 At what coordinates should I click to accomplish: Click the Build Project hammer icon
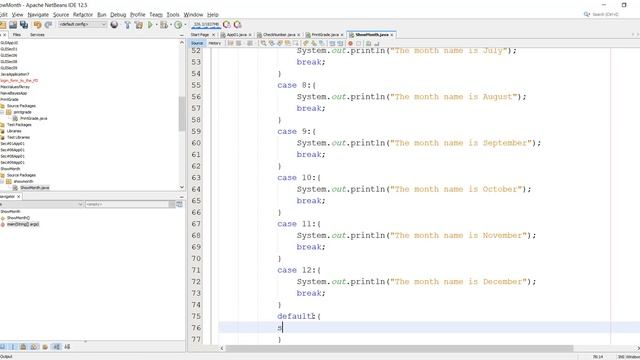(127, 25)
